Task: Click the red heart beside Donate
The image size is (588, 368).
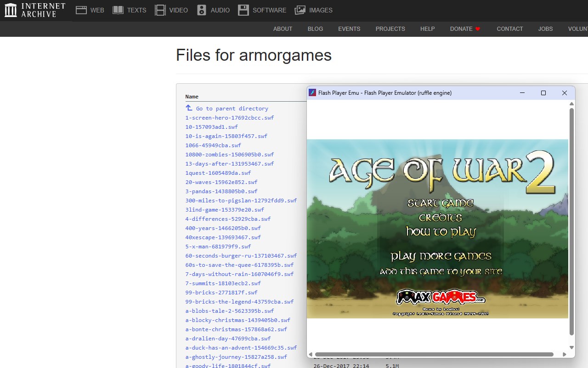Action: pyautogui.click(x=478, y=29)
